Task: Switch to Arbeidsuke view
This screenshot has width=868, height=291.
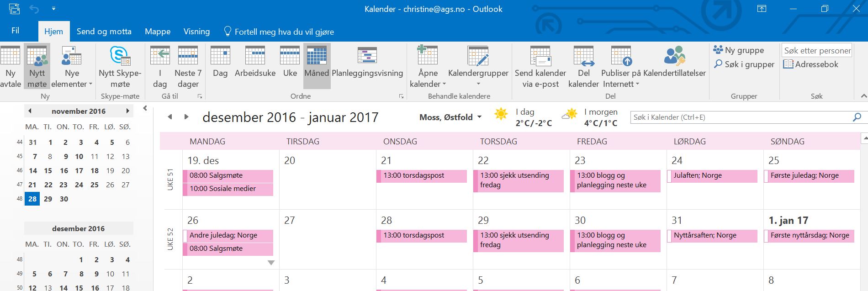Action: tap(255, 67)
